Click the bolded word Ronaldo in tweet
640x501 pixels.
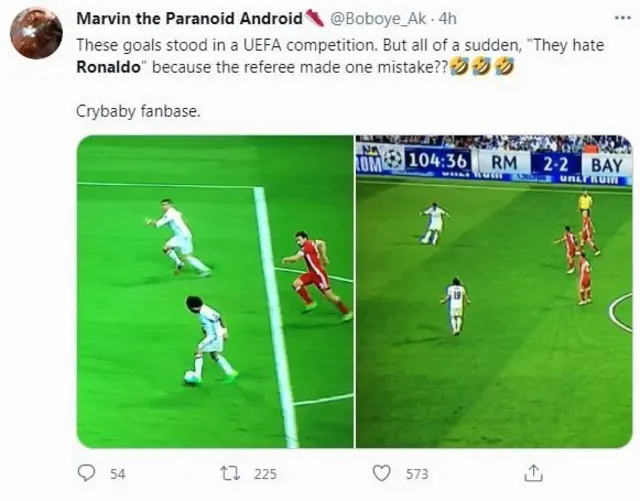pos(109,67)
